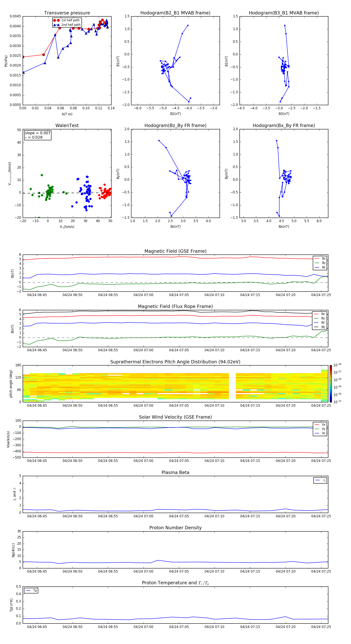Click the "B2(nT)" x-axis label

(175, 114)
